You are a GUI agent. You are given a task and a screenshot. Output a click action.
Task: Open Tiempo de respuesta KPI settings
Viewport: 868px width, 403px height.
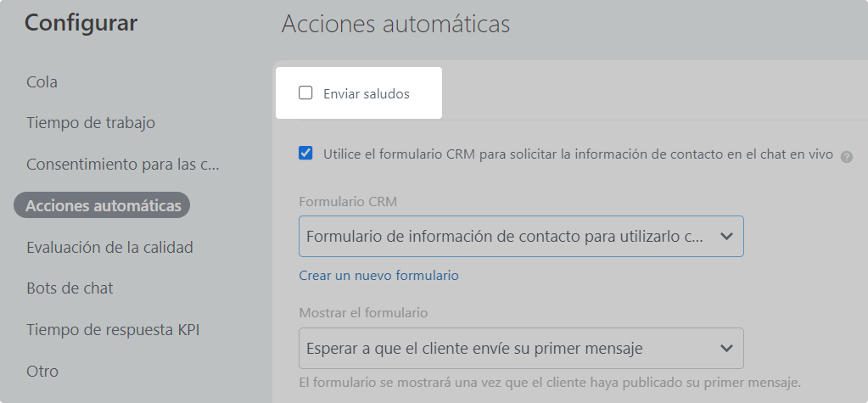point(112,329)
